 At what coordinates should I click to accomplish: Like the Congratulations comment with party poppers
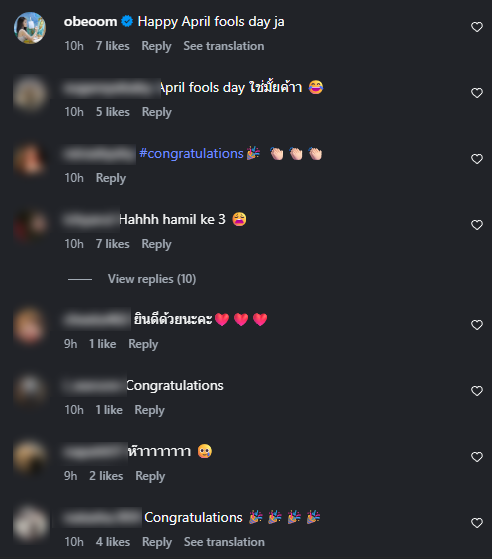click(477, 523)
